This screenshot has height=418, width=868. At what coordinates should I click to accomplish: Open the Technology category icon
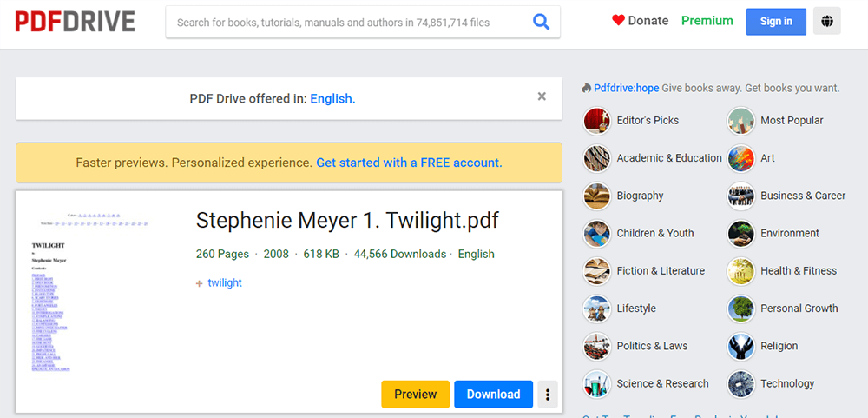(740, 383)
